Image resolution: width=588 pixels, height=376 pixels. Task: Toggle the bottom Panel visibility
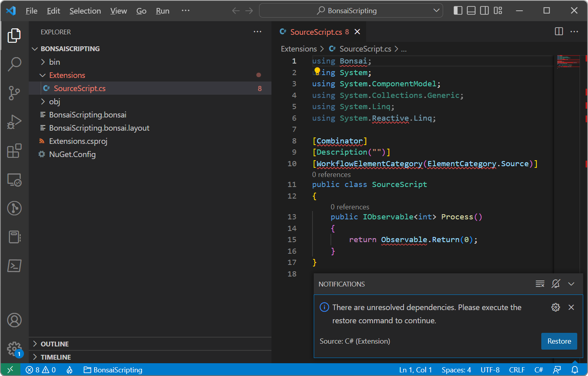[x=471, y=10]
